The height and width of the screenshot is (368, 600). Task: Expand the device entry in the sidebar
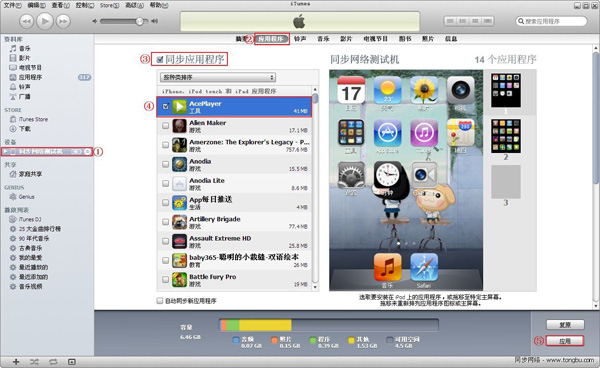click(x=5, y=152)
